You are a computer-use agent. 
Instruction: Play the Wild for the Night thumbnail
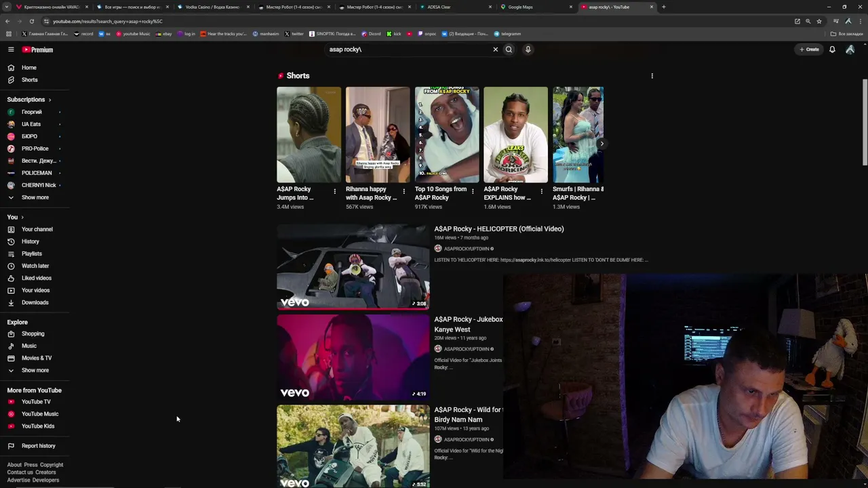pyautogui.click(x=353, y=447)
